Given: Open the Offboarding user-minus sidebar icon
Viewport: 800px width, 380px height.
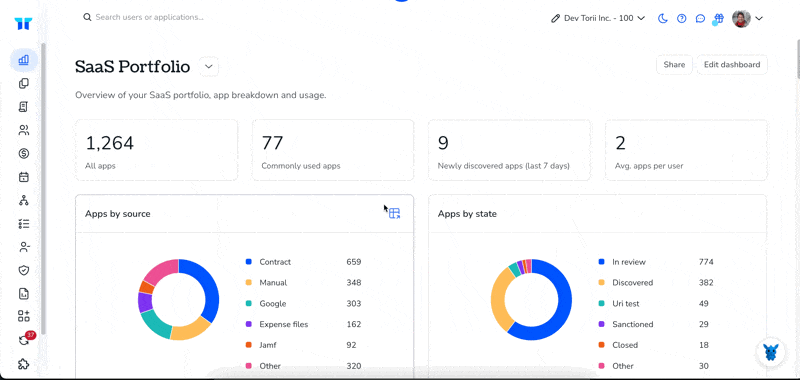Looking at the screenshot, I should pyautogui.click(x=23, y=247).
